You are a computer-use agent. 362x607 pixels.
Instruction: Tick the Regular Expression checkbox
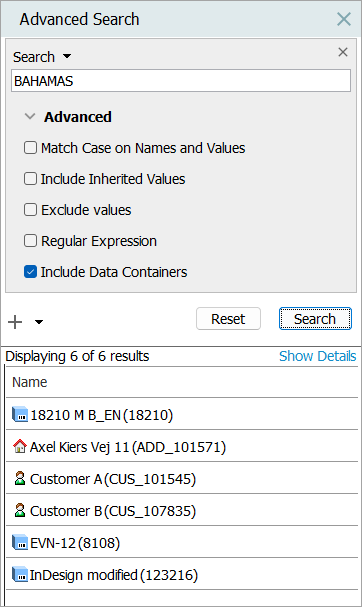coord(30,240)
